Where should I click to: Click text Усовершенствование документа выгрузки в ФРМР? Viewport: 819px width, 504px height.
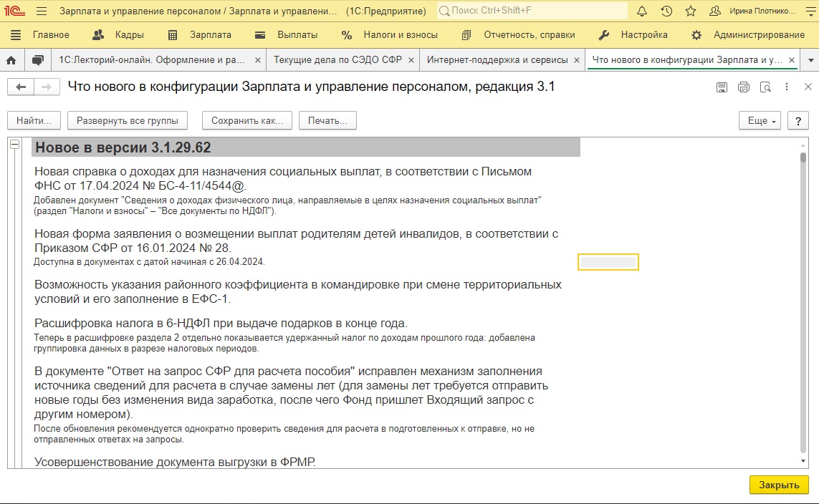pos(175,462)
